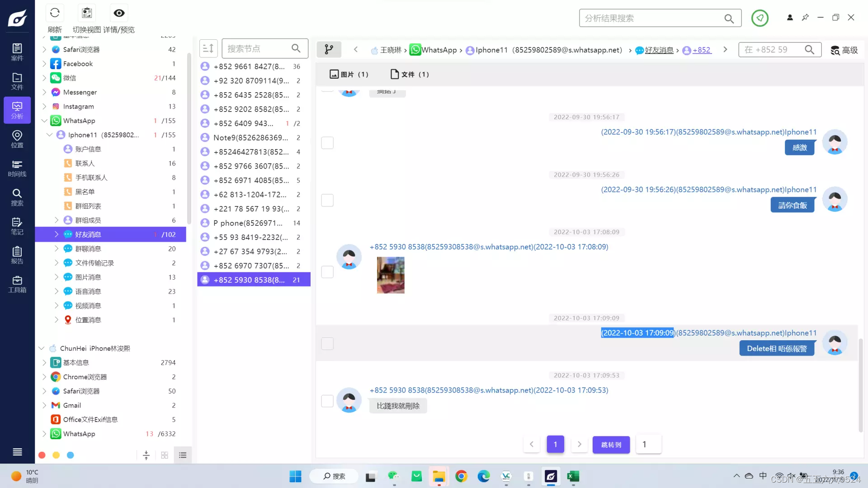Click the green shield status icon
This screenshot has width=868, height=488.
click(x=759, y=18)
